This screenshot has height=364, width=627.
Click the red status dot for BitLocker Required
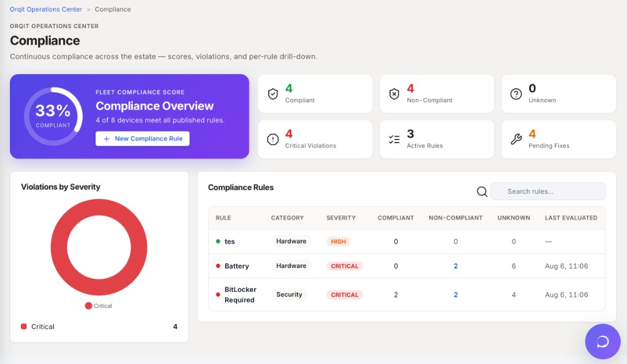(x=218, y=295)
